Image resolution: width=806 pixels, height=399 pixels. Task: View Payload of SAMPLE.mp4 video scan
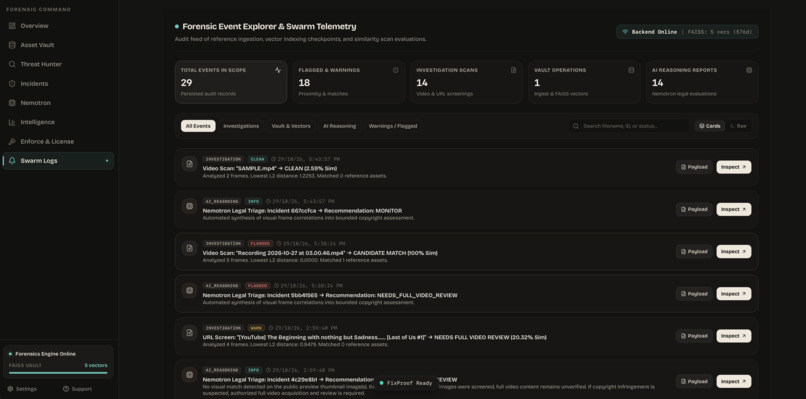[x=694, y=167]
